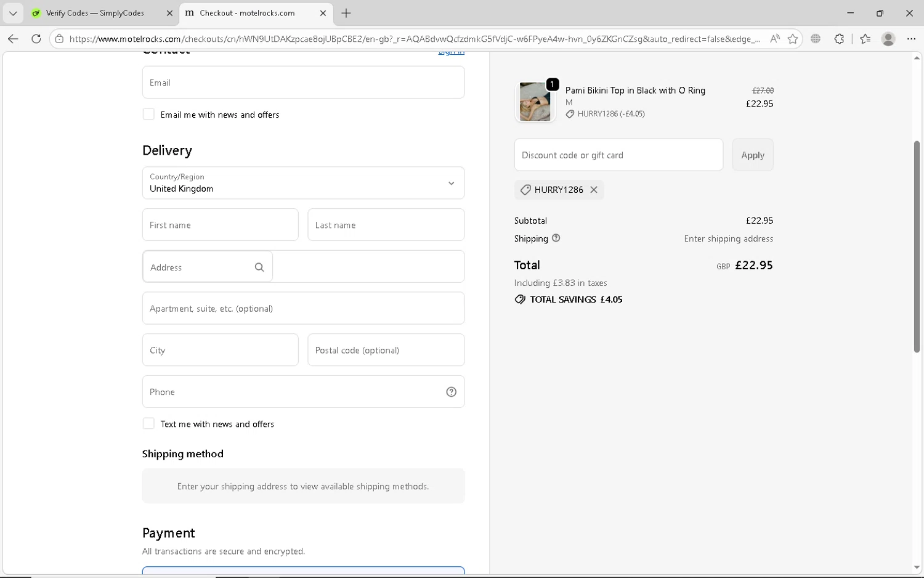Open the browser extensions icon

[x=839, y=39]
